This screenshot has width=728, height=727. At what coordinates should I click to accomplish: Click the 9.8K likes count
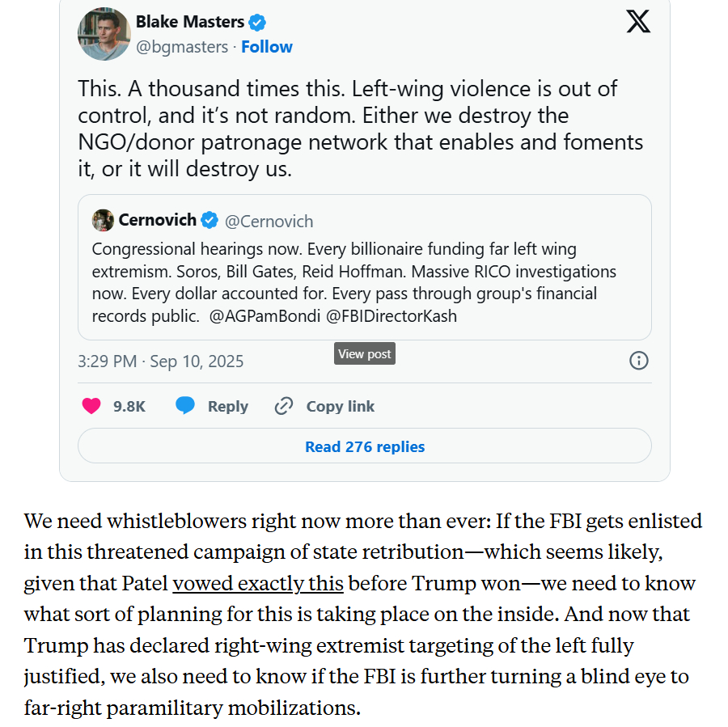pyautogui.click(x=129, y=406)
